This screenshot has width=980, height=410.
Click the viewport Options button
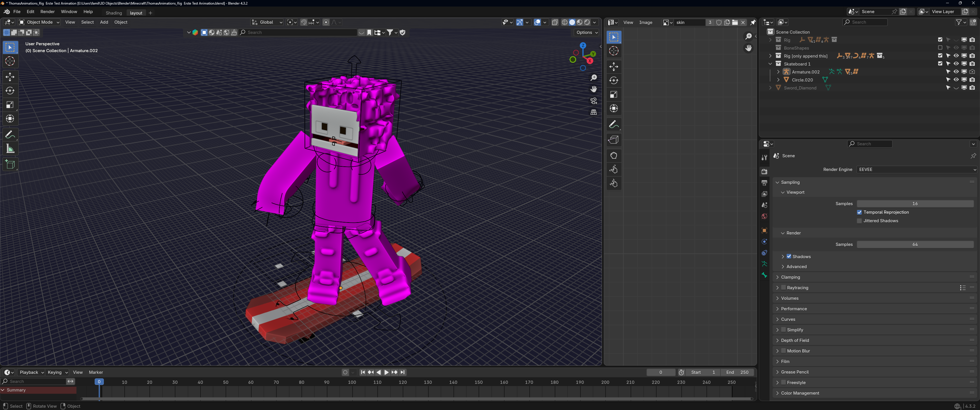[x=586, y=33]
